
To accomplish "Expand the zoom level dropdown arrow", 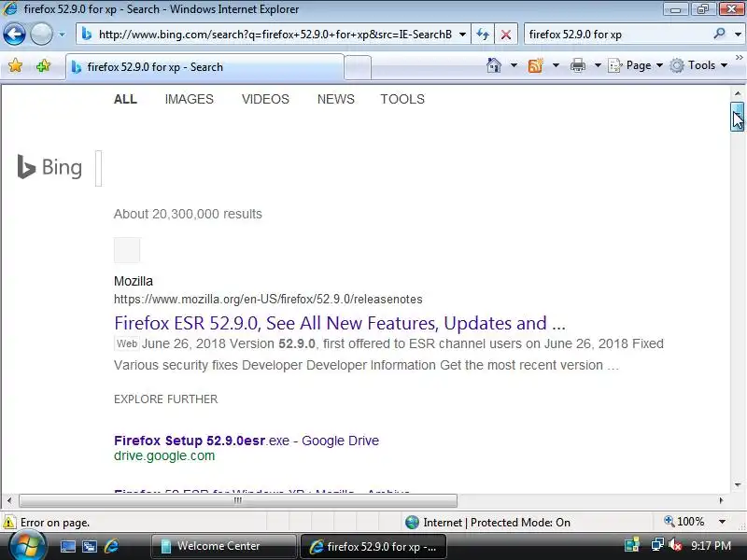I will pyautogui.click(x=722, y=522).
